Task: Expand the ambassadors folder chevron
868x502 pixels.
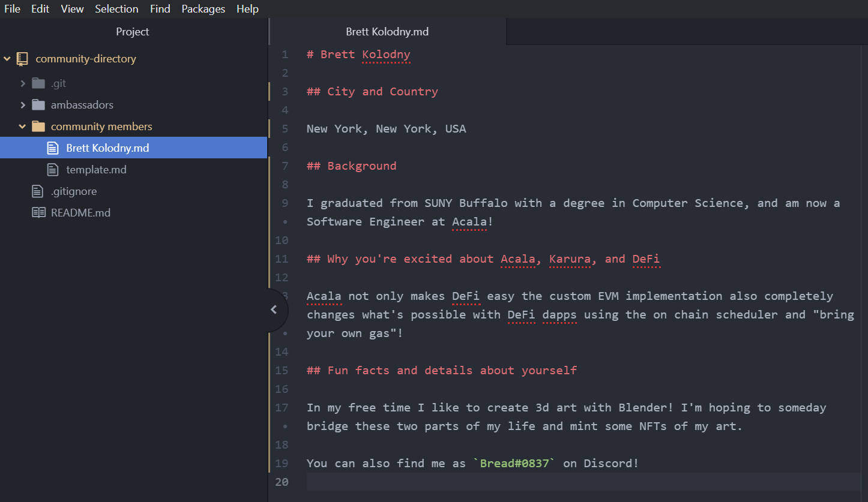Action: [x=23, y=105]
